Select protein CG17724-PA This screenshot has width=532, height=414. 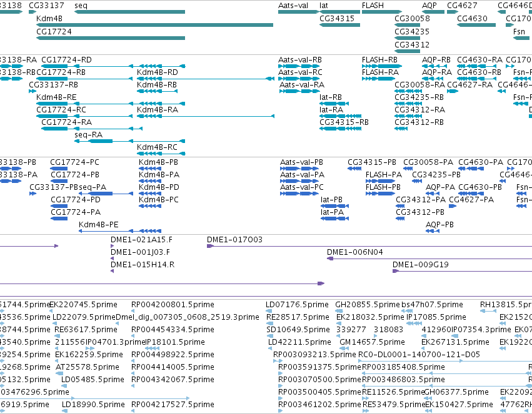pyautogui.click(x=59, y=219)
